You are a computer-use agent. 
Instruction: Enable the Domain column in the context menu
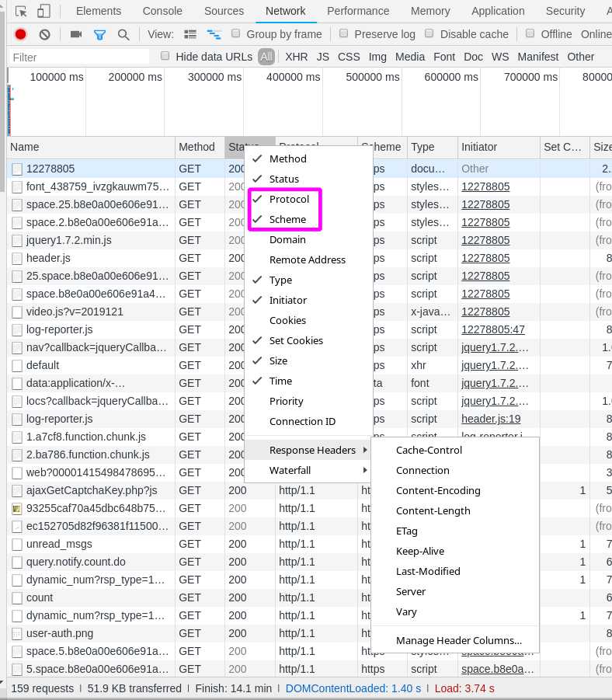tap(309, 240)
